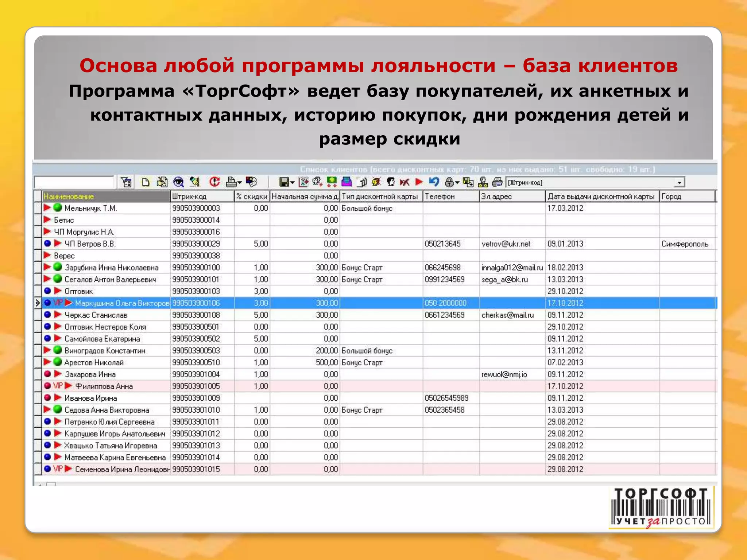
Task: Click the Город column header
Action: click(x=688, y=197)
